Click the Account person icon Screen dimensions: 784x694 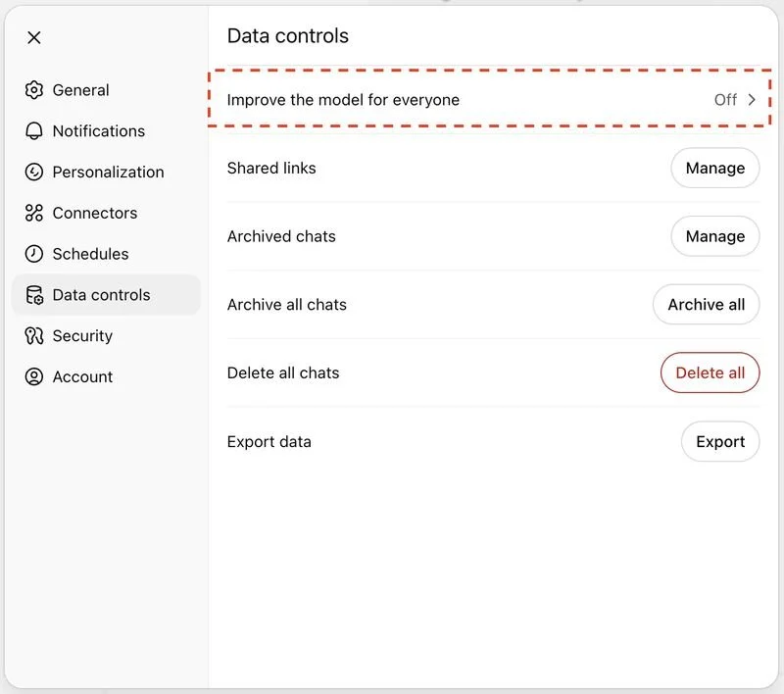click(34, 377)
